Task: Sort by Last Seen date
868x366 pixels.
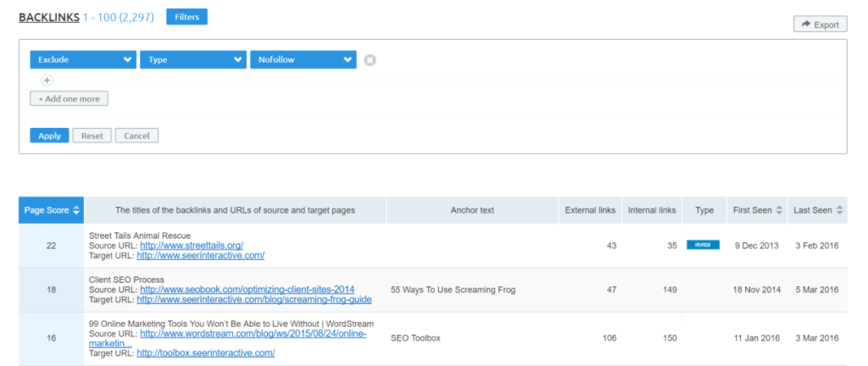Action: click(x=817, y=210)
